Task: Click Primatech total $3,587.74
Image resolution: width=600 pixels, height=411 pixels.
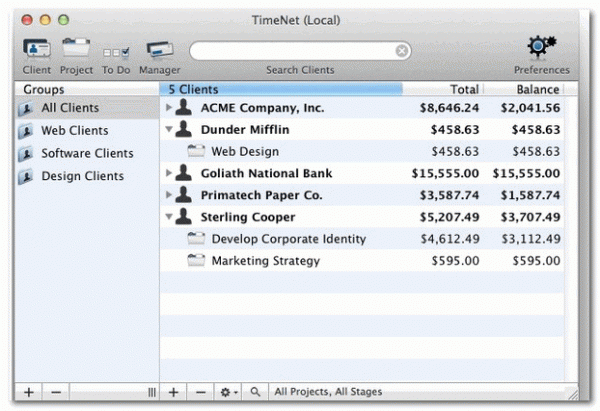Action: pos(449,195)
